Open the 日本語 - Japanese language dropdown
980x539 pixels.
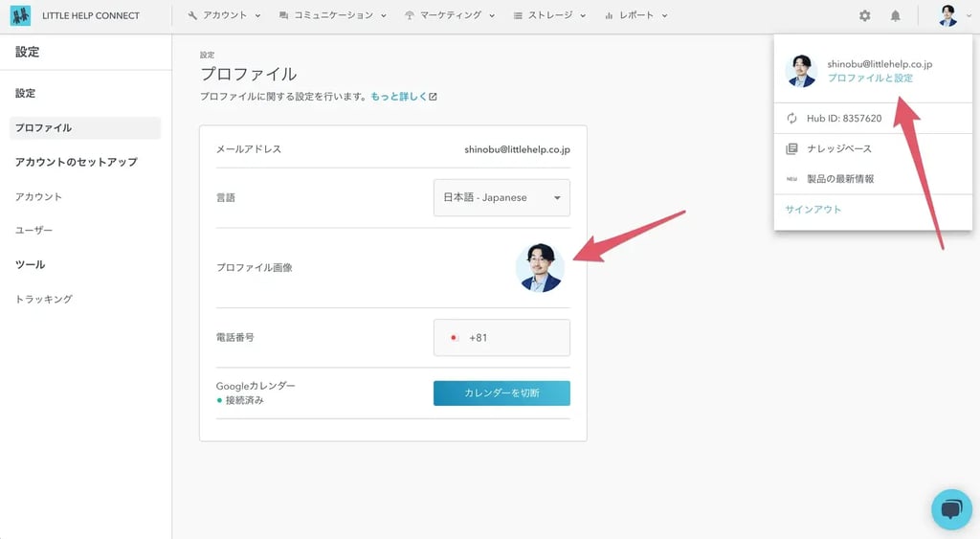[x=501, y=197]
